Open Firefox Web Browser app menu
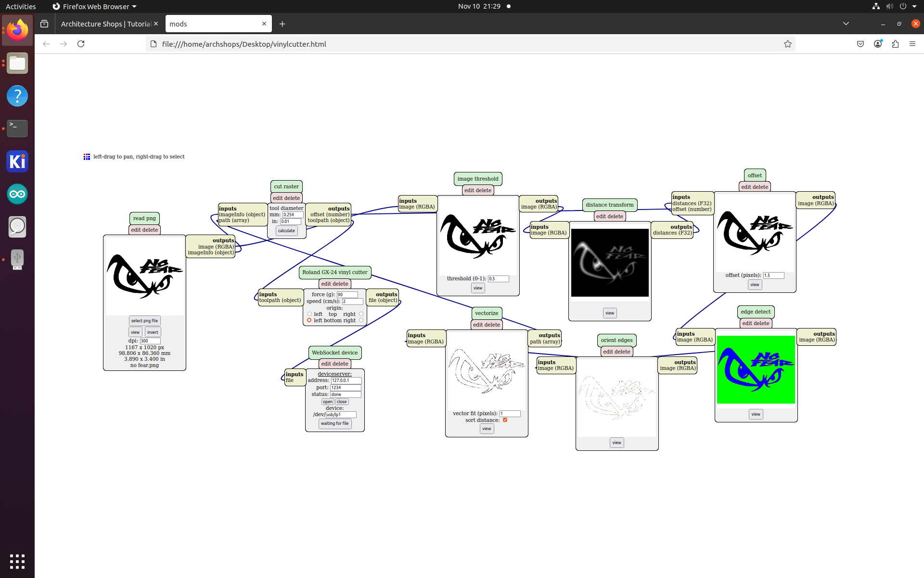Image resolution: width=924 pixels, height=578 pixels. tap(95, 6)
